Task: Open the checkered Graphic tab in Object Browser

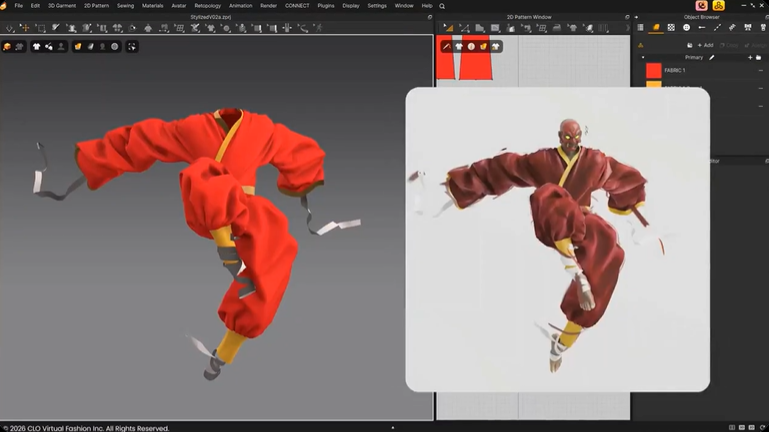Action: [671, 28]
